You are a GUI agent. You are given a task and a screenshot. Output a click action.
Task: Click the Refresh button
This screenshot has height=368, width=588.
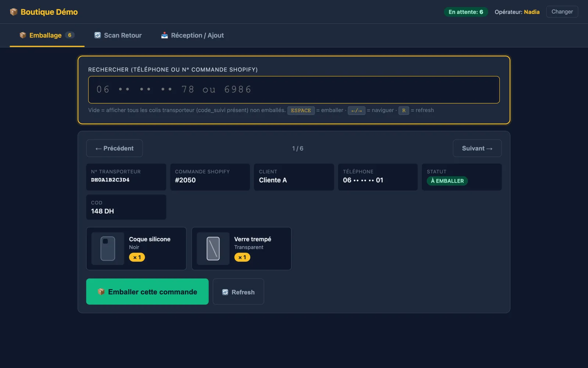click(x=238, y=291)
